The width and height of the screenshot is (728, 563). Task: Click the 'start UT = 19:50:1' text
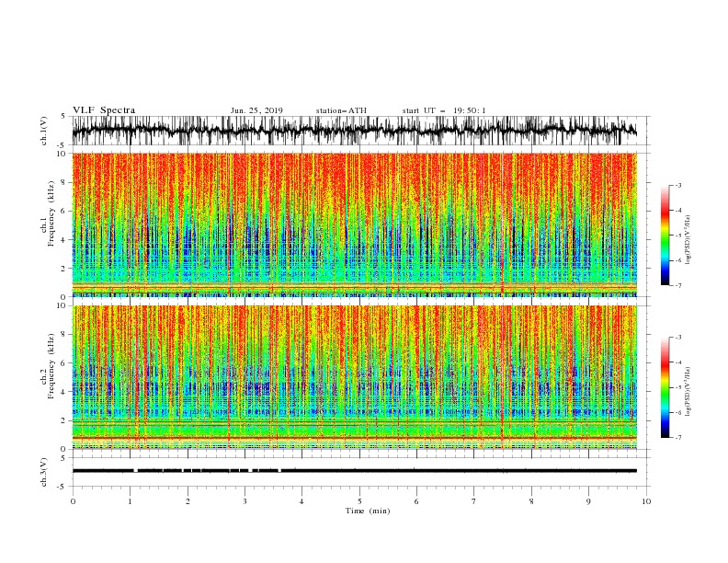pyautogui.click(x=444, y=110)
